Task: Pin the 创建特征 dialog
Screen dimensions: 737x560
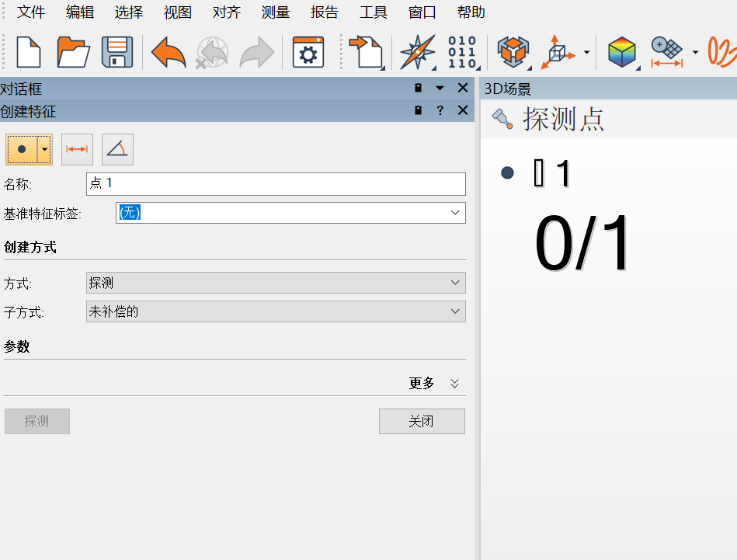Action: (418, 110)
